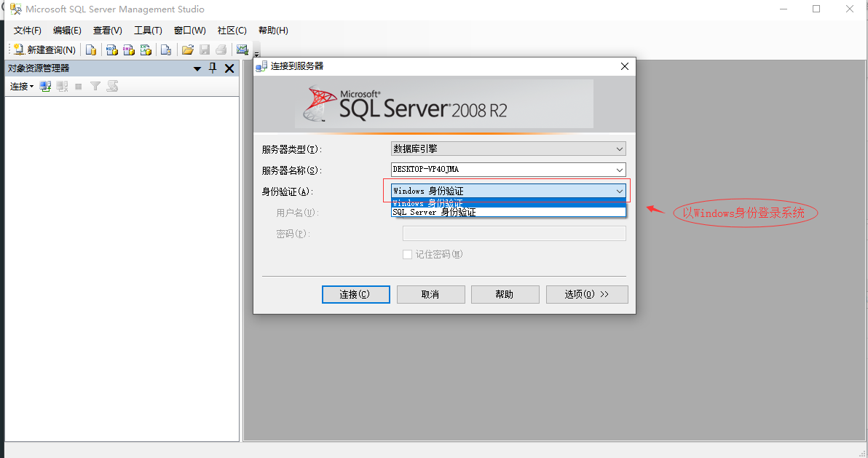This screenshot has height=458, width=868.
Task: Click the 取消 button
Action: (x=430, y=295)
